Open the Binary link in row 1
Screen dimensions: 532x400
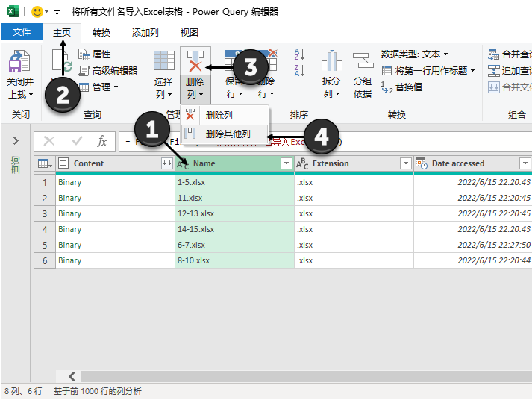[69, 183]
